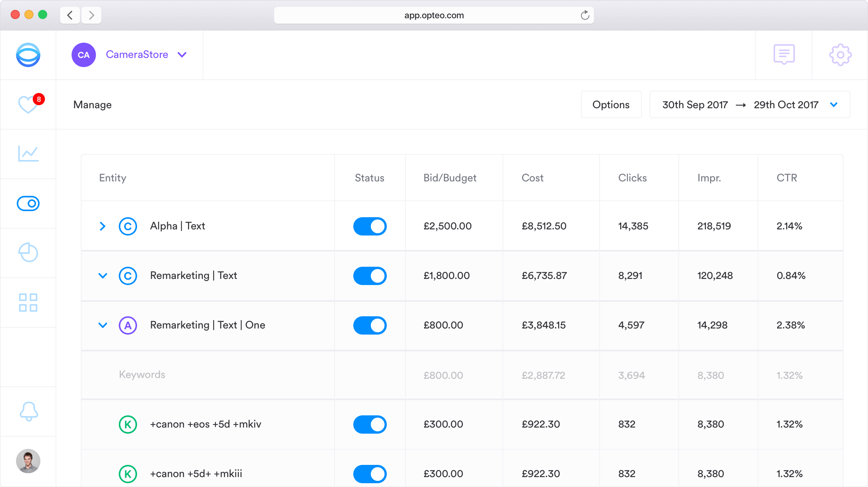Open the user profile avatar photo
The width and height of the screenshot is (868, 487).
28,461
